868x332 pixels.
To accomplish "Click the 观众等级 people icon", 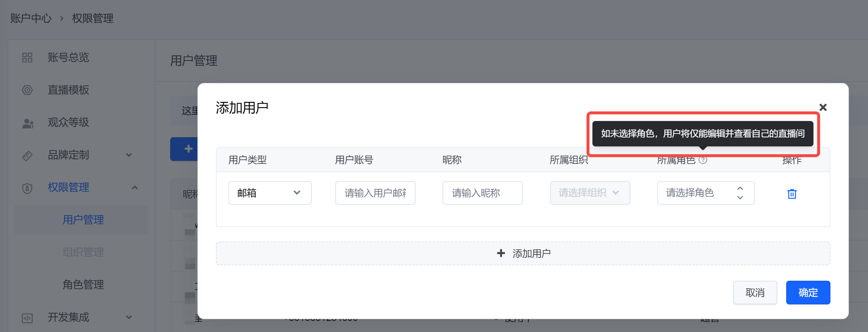I will pos(28,123).
